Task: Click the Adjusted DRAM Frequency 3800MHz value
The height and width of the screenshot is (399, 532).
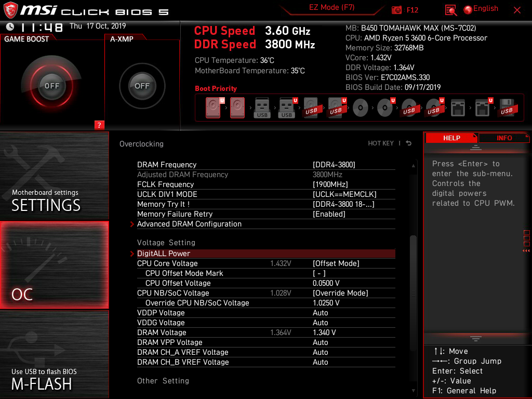Action: click(327, 175)
